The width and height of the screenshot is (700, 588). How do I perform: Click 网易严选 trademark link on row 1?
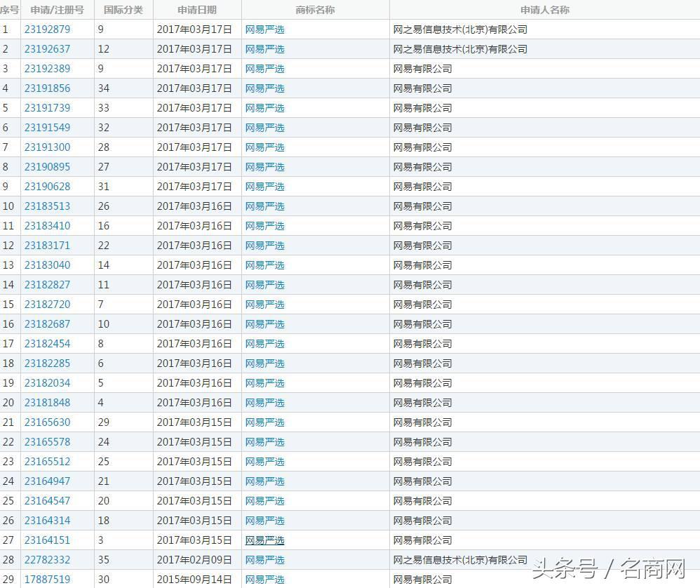[x=265, y=29]
